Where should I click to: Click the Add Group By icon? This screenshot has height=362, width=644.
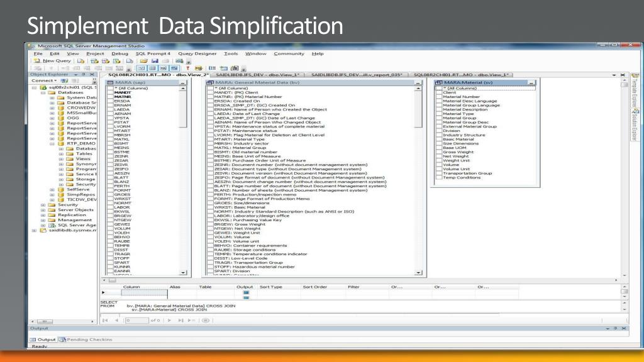[x=213, y=68]
